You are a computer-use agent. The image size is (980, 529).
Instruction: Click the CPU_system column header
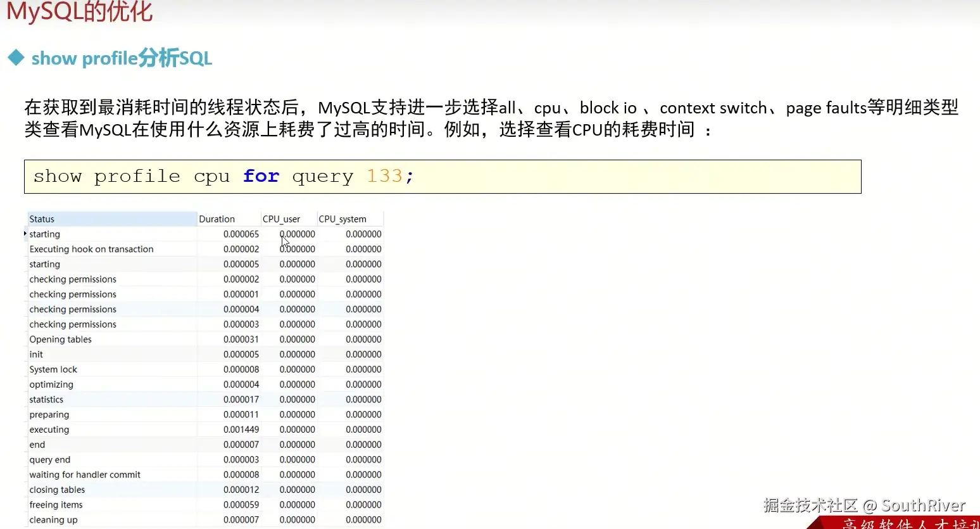click(350, 219)
